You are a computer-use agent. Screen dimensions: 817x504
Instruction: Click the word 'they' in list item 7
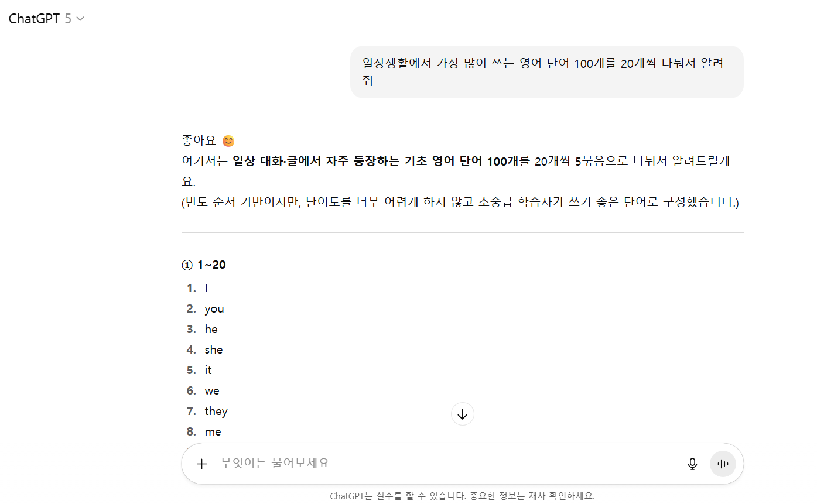click(x=216, y=411)
